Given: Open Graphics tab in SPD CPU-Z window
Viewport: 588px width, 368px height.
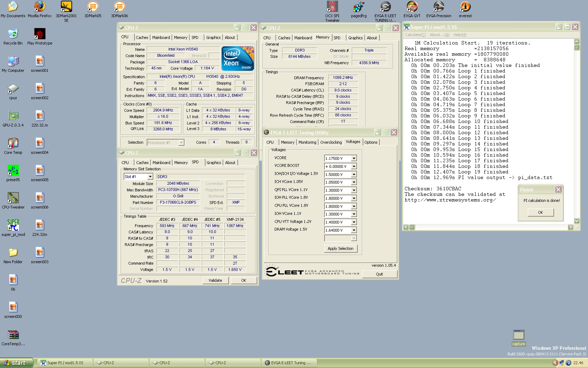Looking at the screenshot, I should 213,163.
